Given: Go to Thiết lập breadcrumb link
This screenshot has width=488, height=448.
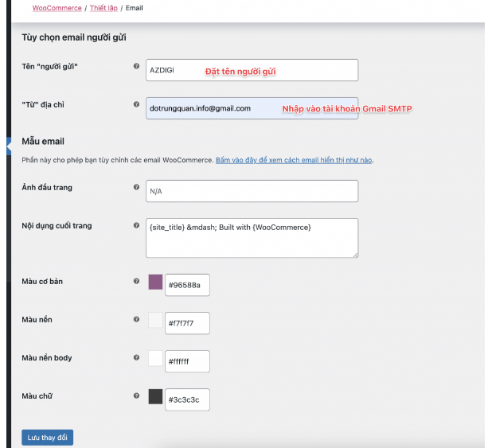Looking at the screenshot, I should click(103, 8).
